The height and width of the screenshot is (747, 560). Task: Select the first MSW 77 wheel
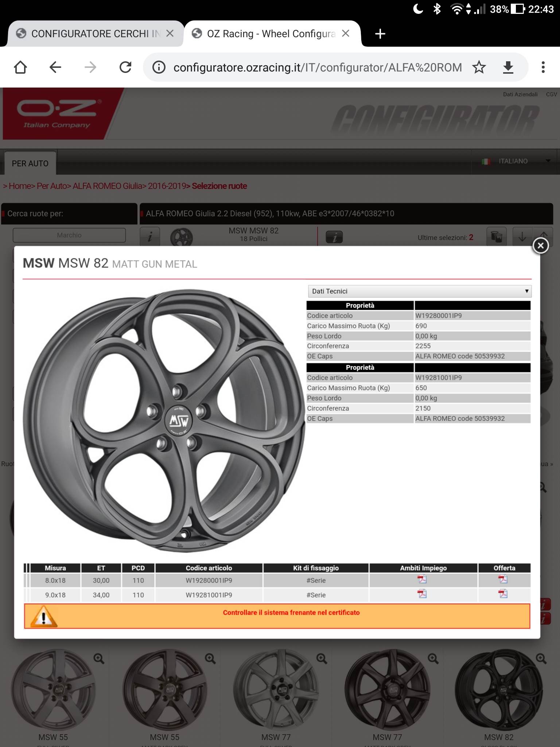point(276,689)
